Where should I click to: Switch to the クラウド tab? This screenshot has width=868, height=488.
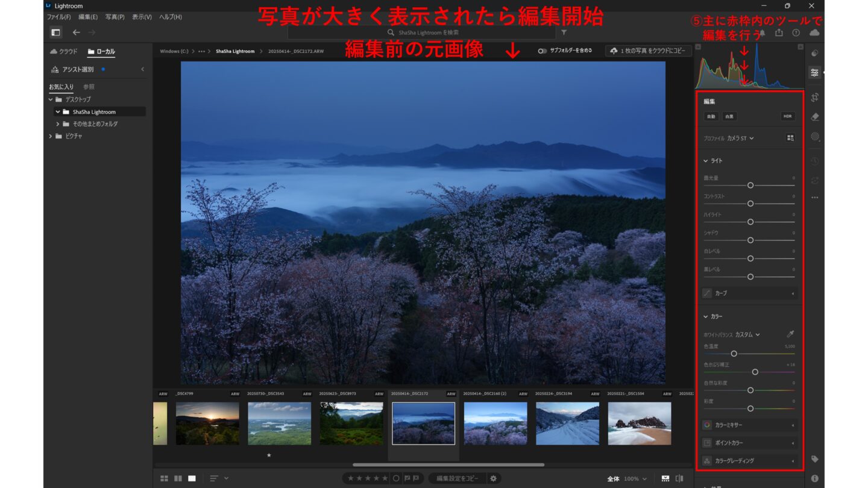coord(64,52)
